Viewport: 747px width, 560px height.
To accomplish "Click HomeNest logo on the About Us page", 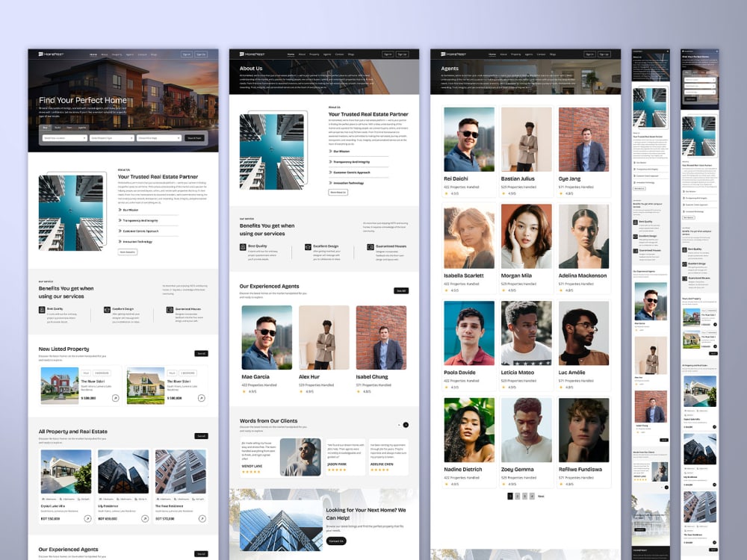I will 252,55.
